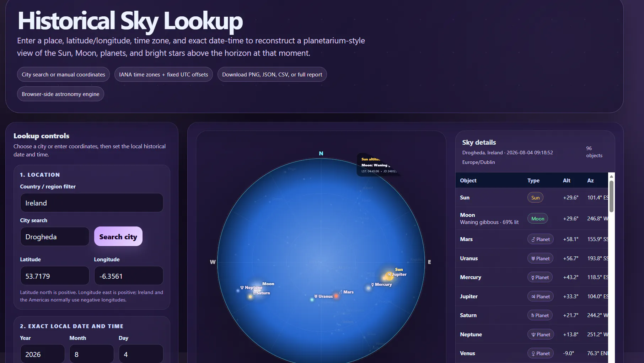The image size is (644, 363).
Task: Click the Alt column header
Action: 567,181
